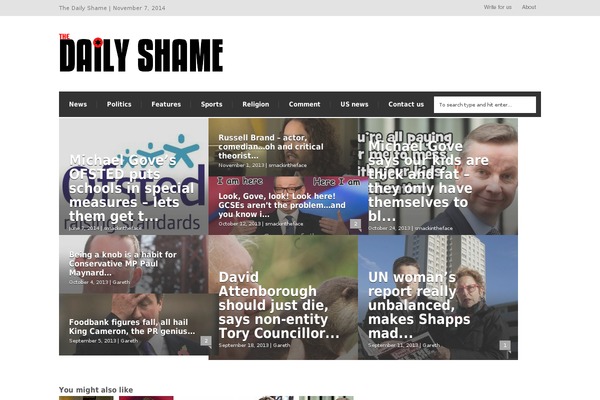Open comment count badge on UN woman article
The image size is (600, 400).
(x=505, y=345)
